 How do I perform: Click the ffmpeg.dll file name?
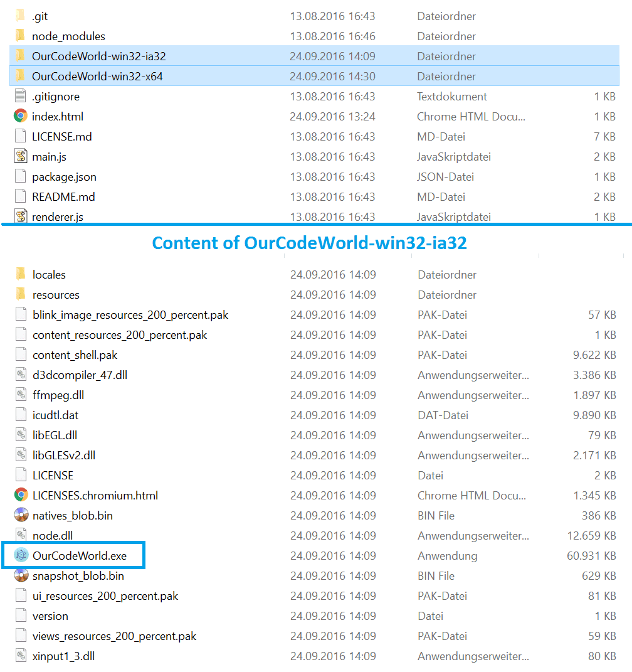coord(58,395)
